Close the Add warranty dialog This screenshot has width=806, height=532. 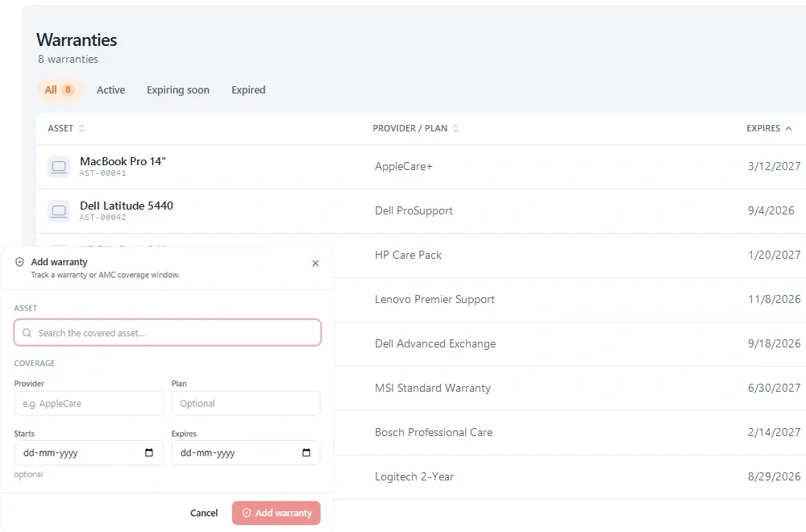[316, 263]
